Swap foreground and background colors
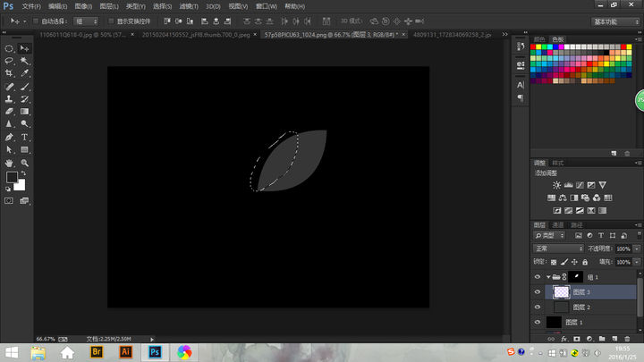644x362 pixels. coord(23,173)
